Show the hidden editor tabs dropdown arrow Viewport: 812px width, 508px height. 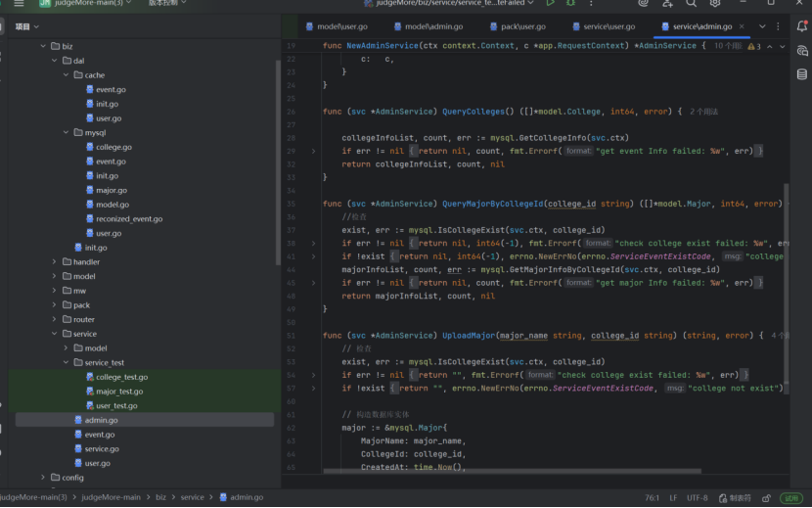pos(762,26)
